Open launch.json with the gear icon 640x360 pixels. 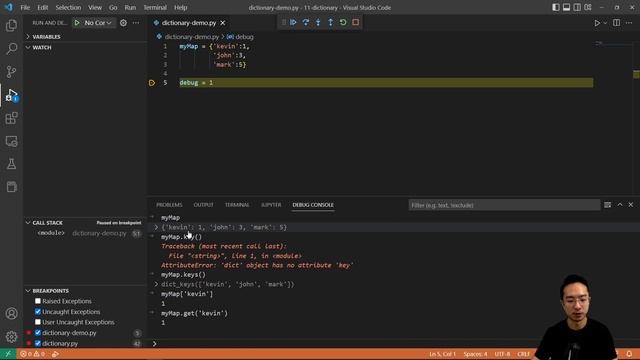click(123, 23)
